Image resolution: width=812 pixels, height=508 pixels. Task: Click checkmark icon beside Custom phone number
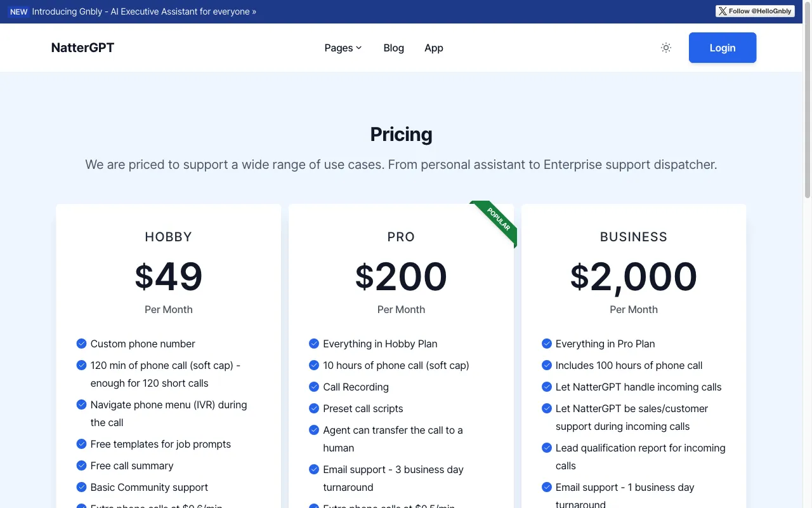click(81, 344)
